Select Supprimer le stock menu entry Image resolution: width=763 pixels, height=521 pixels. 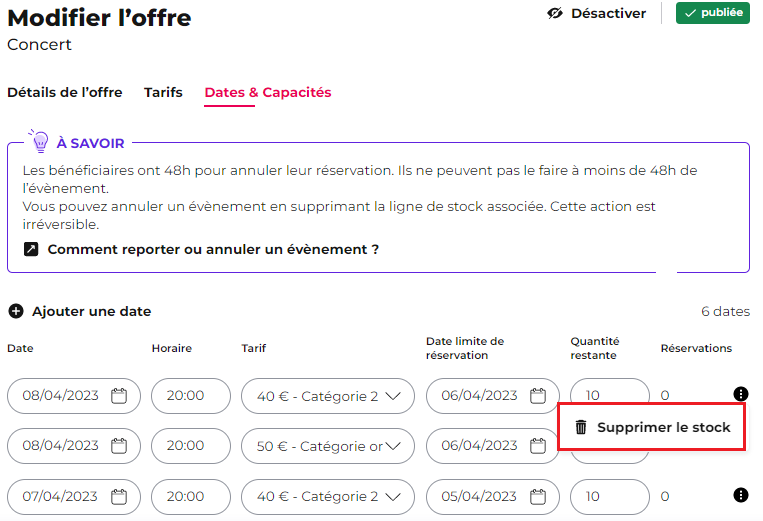[x=652, y=427]
